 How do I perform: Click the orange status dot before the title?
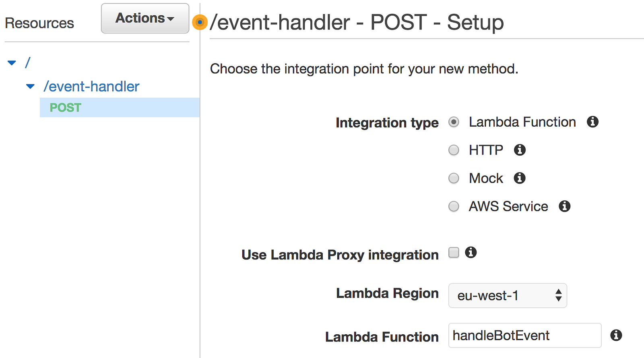click(x=200, y=23)
